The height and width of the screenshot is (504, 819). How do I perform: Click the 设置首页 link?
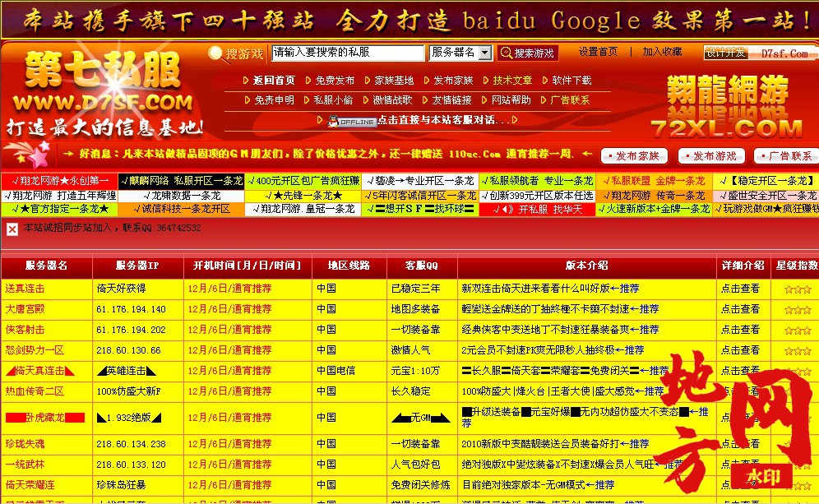tap(598, 52)
